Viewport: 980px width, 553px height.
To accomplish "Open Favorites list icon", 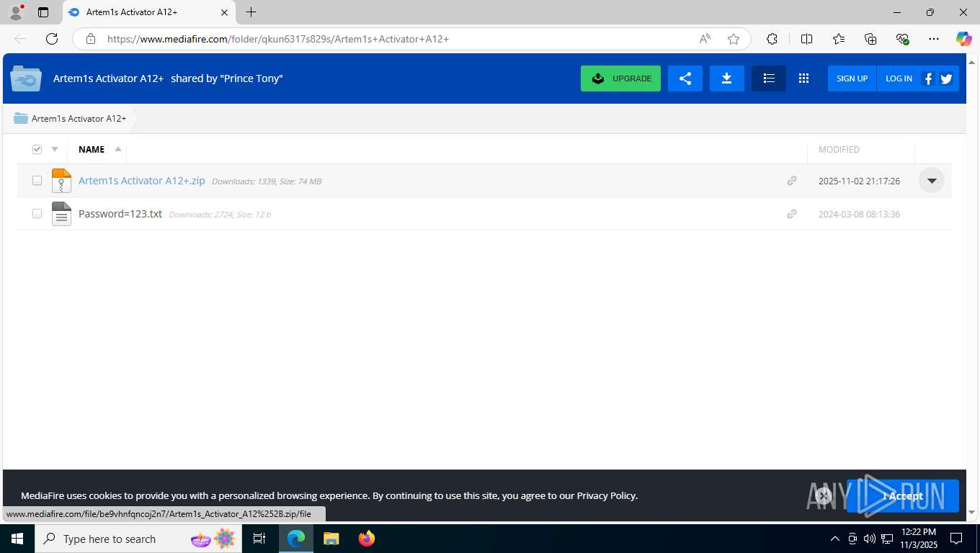I will 839,39.
